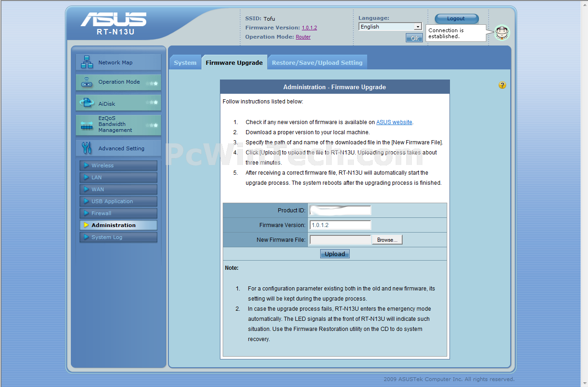Click the Advanced Setting tools icon

point(87,148)
